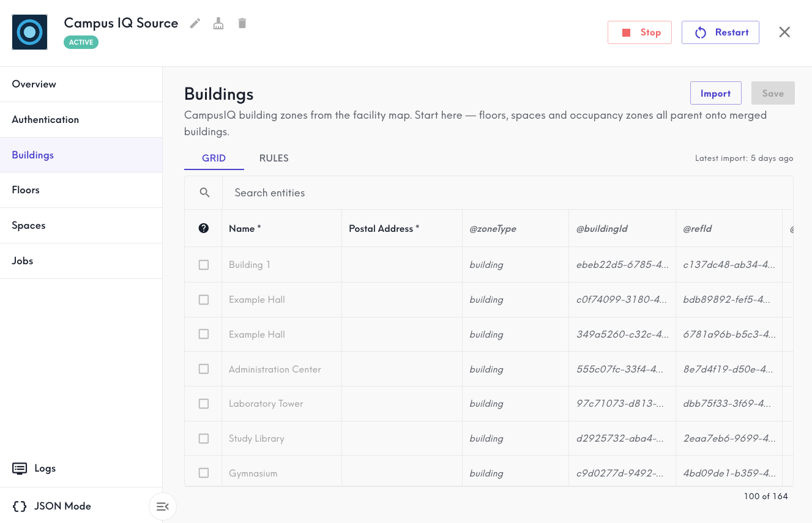The width and height of the screenshot is (812, 523).
Task: Open the Spaces section
Action: 81,226
